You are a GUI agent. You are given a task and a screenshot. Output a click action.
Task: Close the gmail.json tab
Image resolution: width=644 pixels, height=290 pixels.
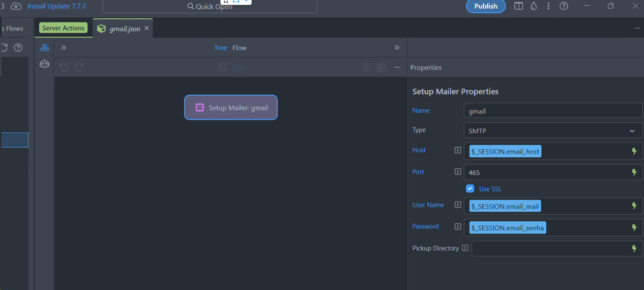coord(147,28)
